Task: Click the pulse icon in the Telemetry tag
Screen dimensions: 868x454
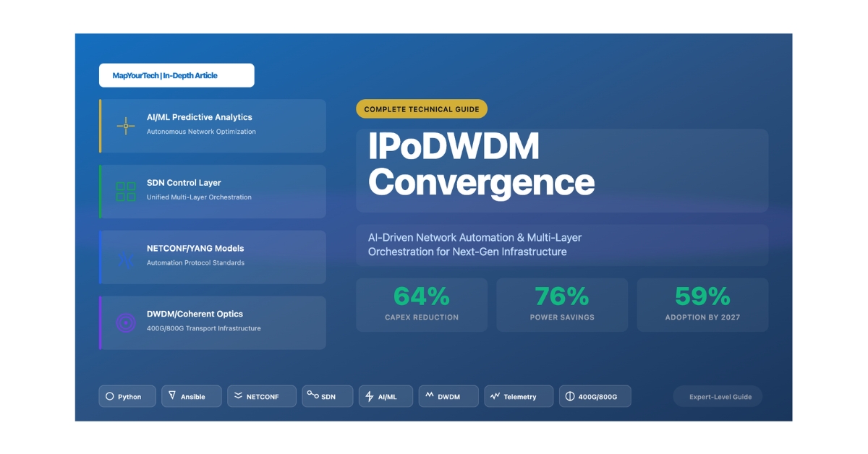Action: (495, 396)
